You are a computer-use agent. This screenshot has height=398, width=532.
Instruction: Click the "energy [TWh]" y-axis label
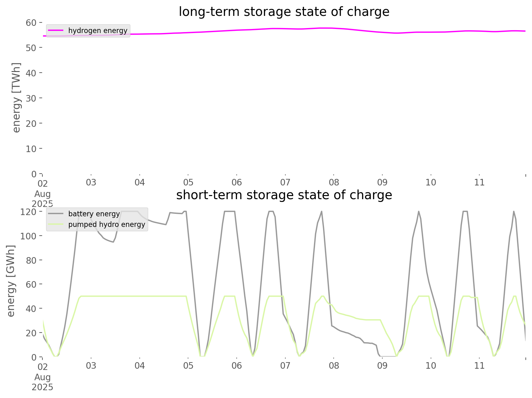pos(17,98)
